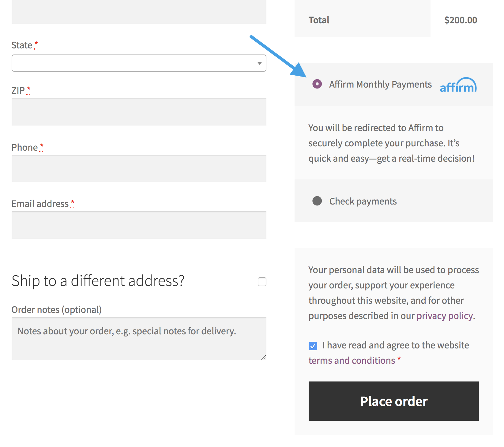This screenshot has width=504, height=447.
Task: Click the Place order button
Action: (x=394, y=401)
